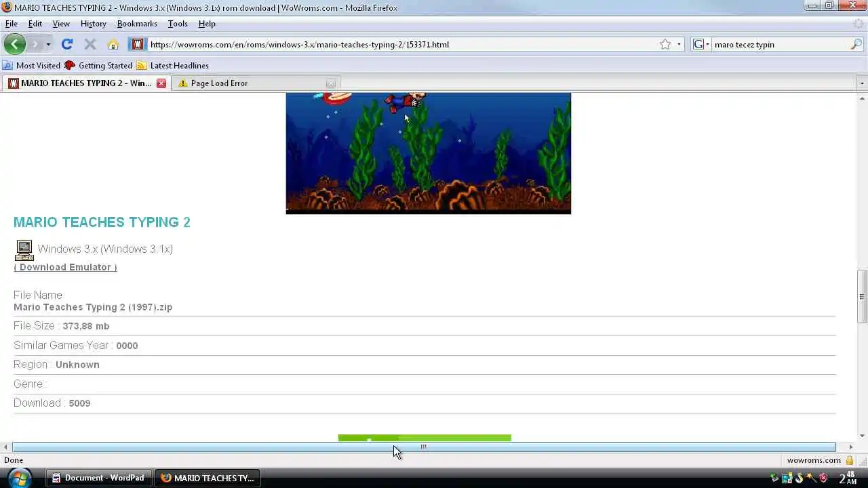Open the History menu
868x488 pixels.
point(94,23)
